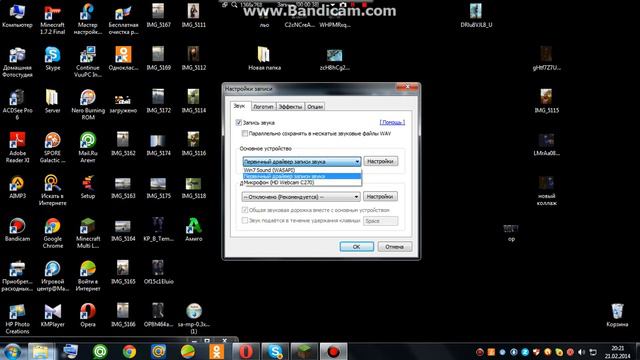This screenshot has width=640, height=360.
Task: Choose Win7 Sound (WASAPI) from list
Action: tap(302, 170)
